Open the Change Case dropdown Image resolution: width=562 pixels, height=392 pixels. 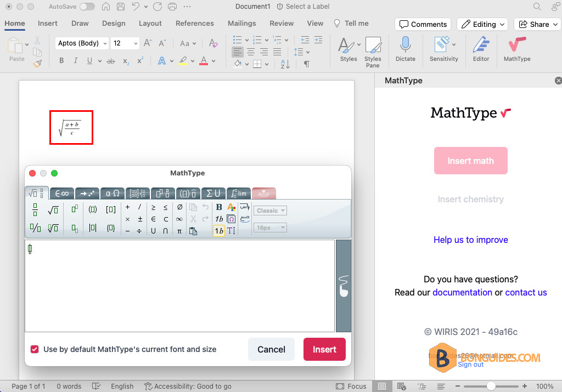tap(188, 43)
